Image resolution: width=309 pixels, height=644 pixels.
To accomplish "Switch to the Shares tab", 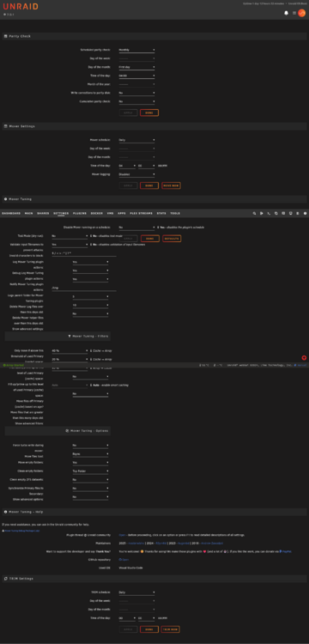I will click(x=43, y=214).
